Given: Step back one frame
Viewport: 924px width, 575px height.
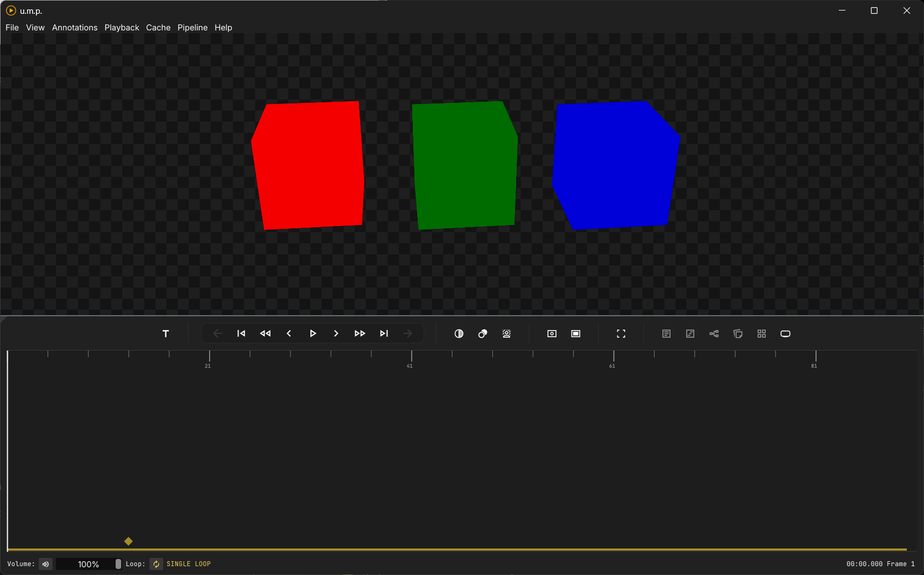Looking at the screenshot, I should click(289, 333).
